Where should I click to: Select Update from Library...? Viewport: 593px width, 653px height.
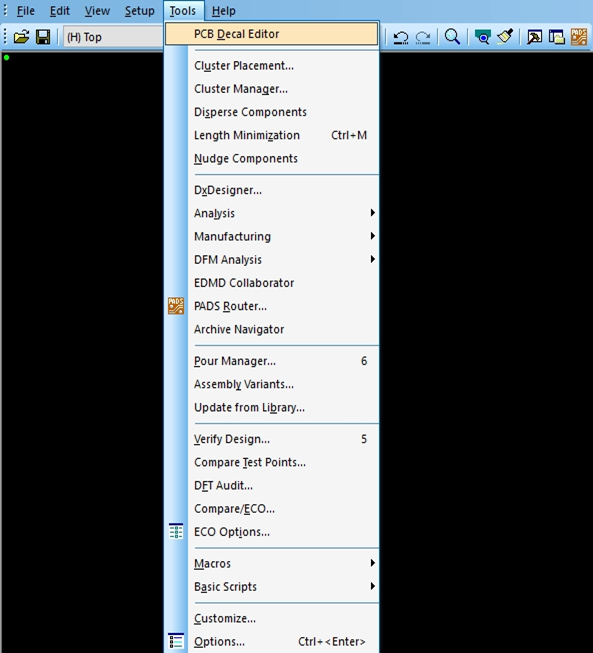(x=272, y=408)
